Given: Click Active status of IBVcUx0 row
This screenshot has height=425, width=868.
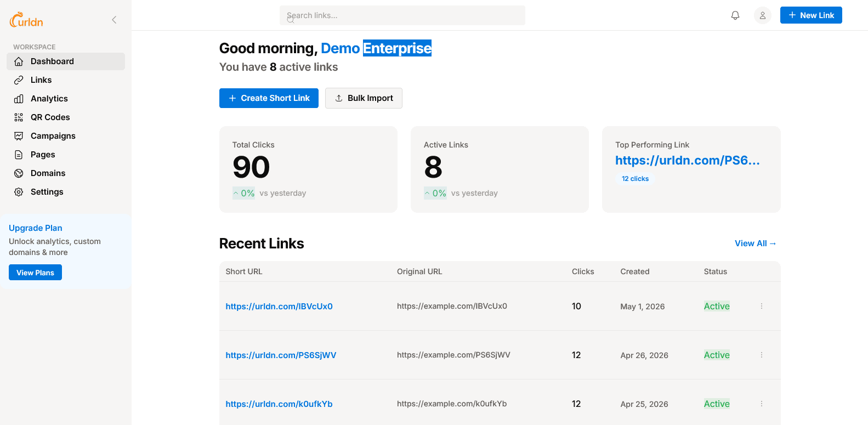Looking at the screenshot, I should [717, 306].
